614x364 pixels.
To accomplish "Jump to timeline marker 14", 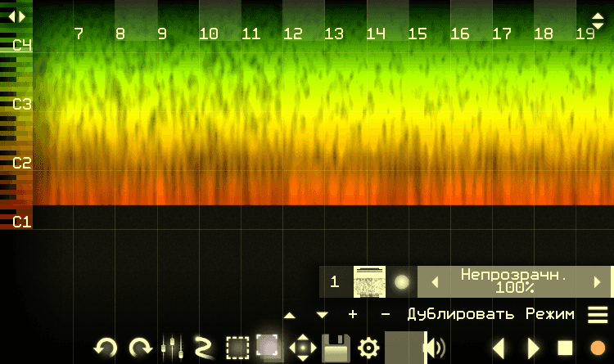I will [376, 34].
